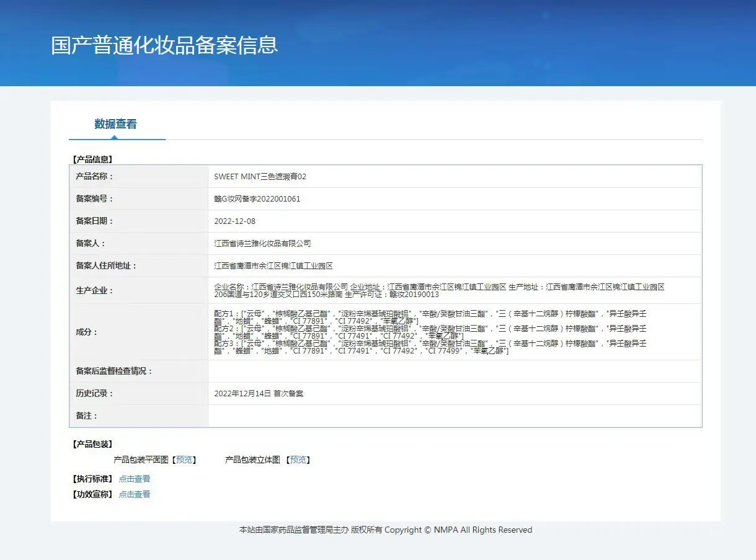This screenshot has width=756, height=560.
Task: Click 预览 link for 产品包装平面图
Action: coord(184,460)
